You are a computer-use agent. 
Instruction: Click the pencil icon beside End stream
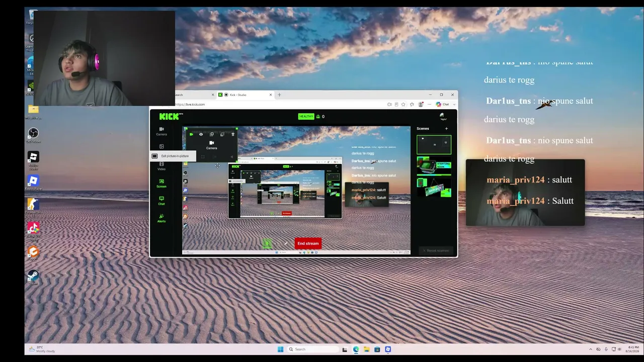pos(286,244)
